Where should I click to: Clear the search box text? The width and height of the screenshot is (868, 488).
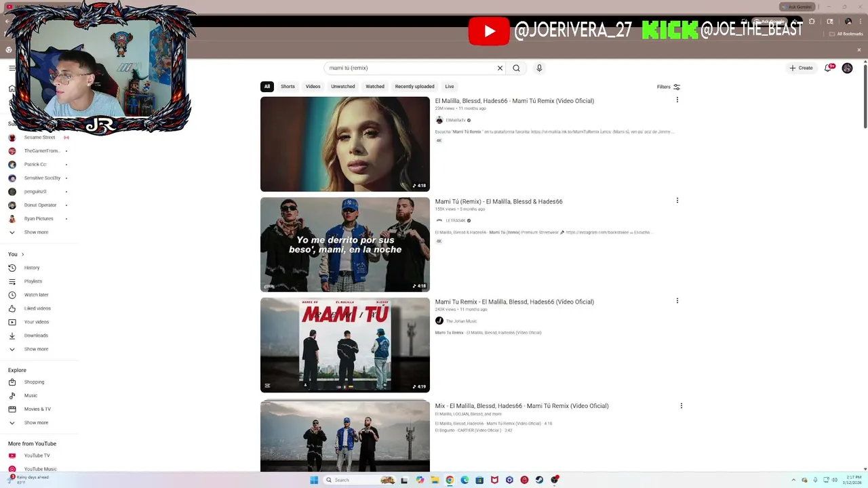pyautogui.click(x=500, y=68)
